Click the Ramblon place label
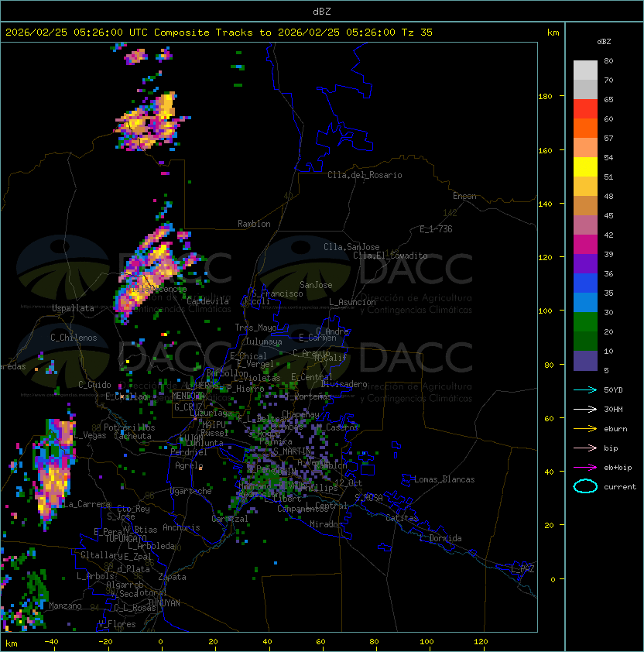 (254, 224)
